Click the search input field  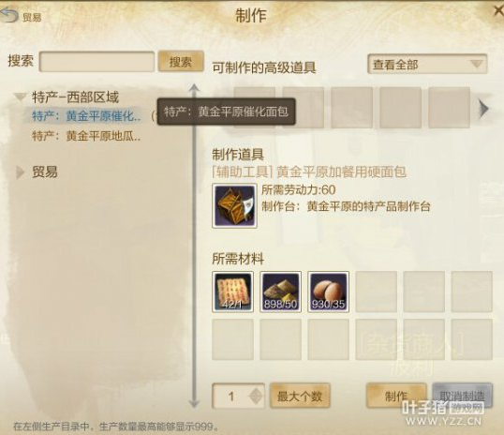pos(96,62)
